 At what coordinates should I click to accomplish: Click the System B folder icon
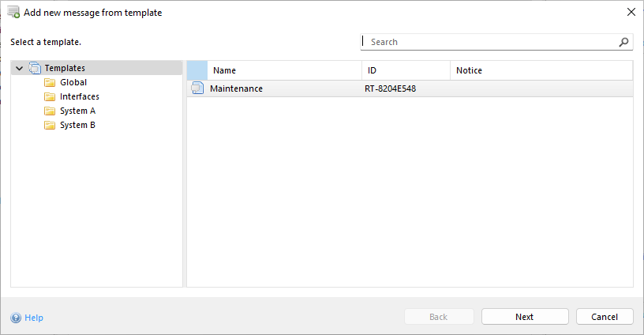pos(50,126)
